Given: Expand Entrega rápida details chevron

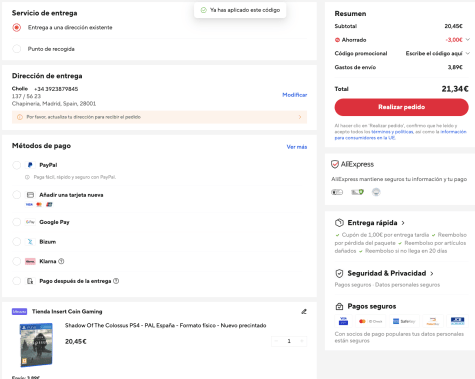Looking at the screenshot, I should [x=403, y=223].
